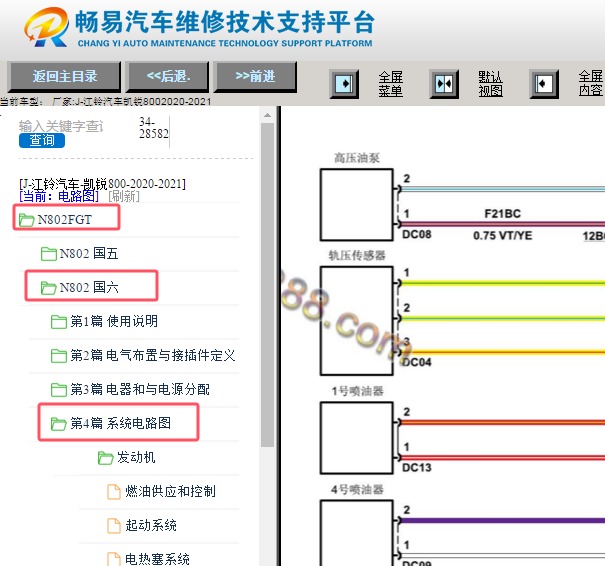Focus the keyword search input field
This screenshot has height=566, width=605.
pyautogui.click(x=62, y=126)
